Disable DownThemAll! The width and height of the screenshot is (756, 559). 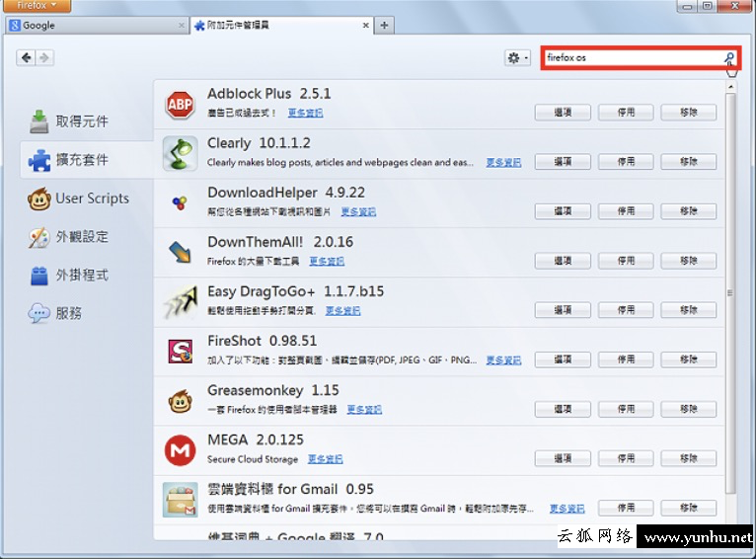(626, 261)
